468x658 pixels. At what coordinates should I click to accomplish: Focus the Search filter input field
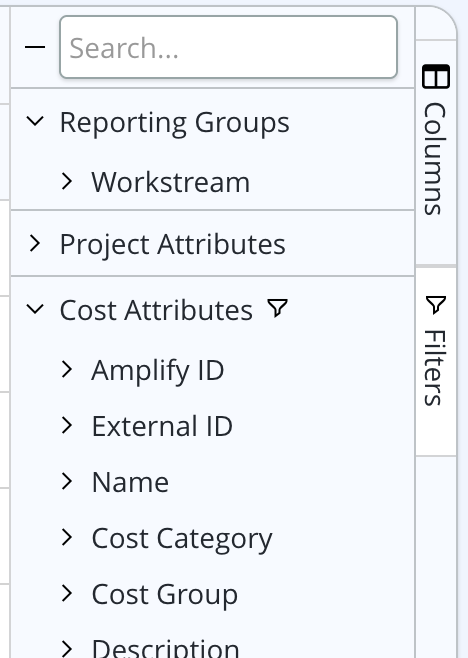pyautogui.click(x=228, y=47)
